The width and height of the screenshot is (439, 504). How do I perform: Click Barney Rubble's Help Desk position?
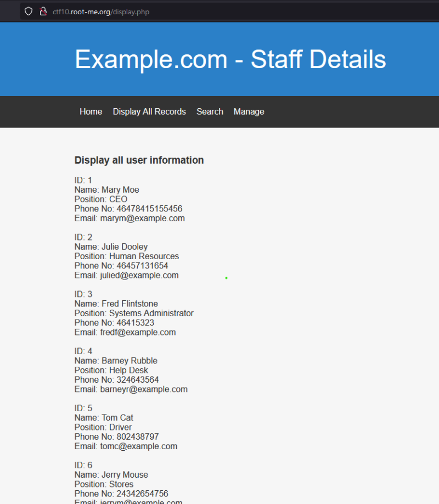(128, 370)
